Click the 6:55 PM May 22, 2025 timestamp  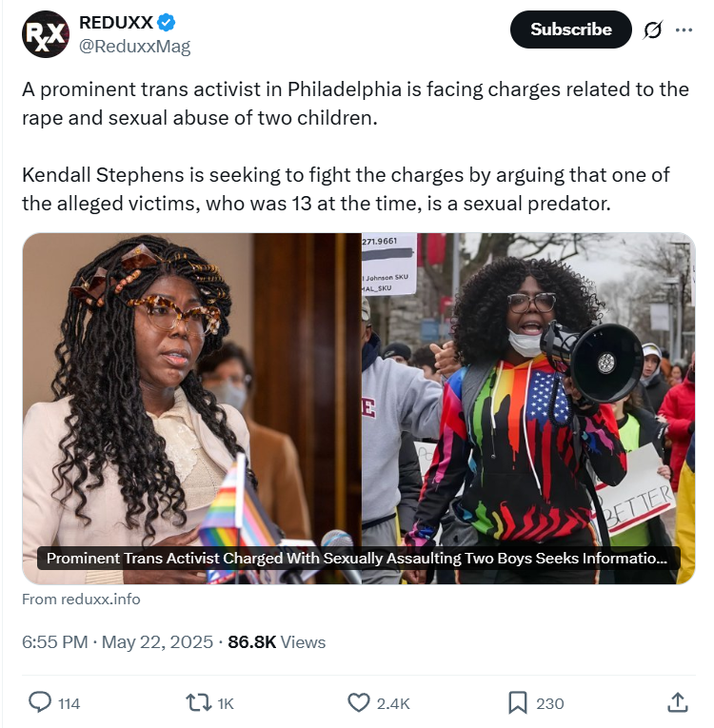click(x=117, y=642)
